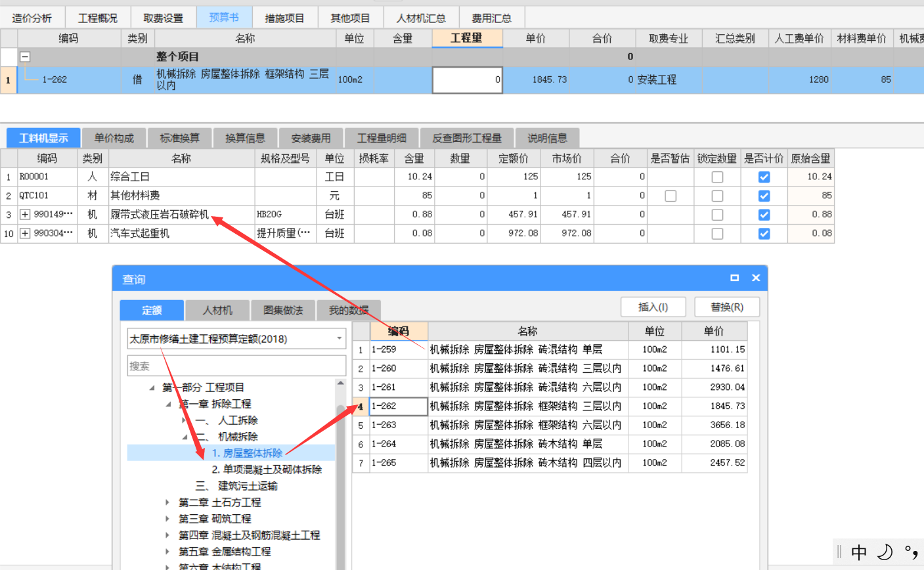Toggle 锁定数量 checkbox for 综合工日

(x=717, y=177)
